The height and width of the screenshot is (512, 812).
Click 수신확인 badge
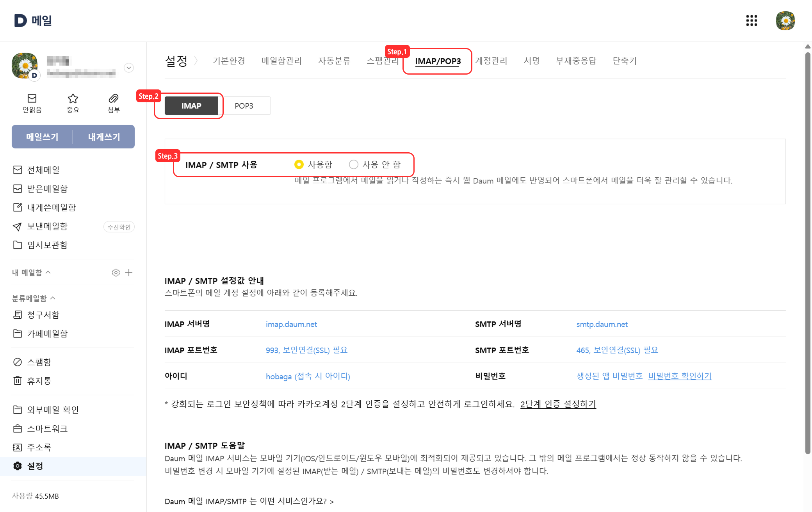coord(119,227)
